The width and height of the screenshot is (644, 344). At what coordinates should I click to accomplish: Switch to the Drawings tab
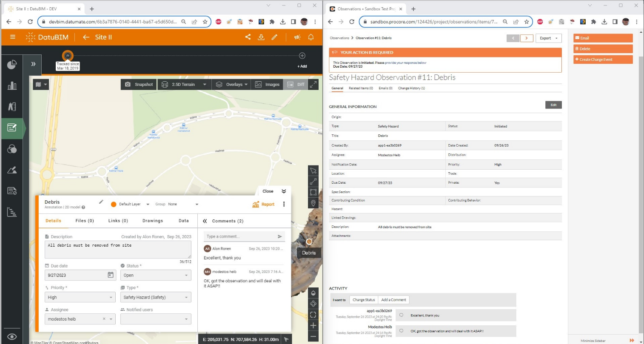pyautogui.click(x=153, y=221)
